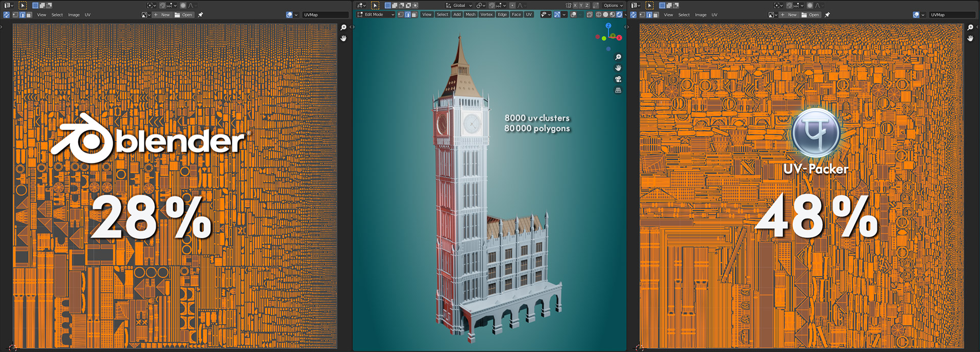Toggle Z-axis mirror in the 3D viewport
980x352 pixels.
(x=587, y=6)
